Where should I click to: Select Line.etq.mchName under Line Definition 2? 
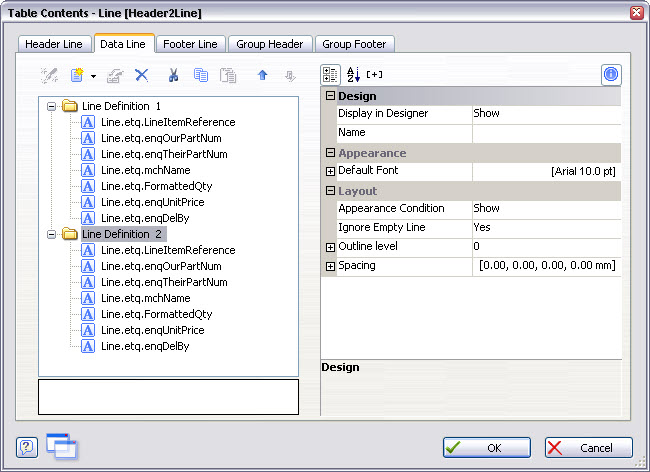tap(146, 298)
